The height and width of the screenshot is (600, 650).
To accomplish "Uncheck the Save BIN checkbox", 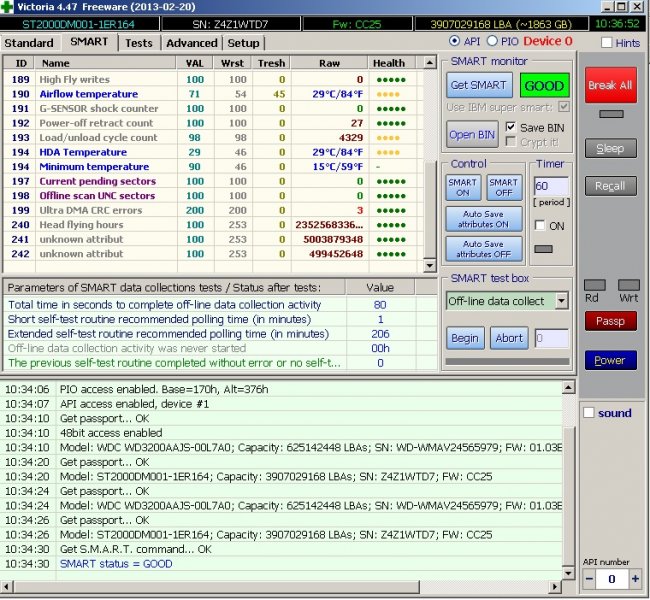I will 511,127.
